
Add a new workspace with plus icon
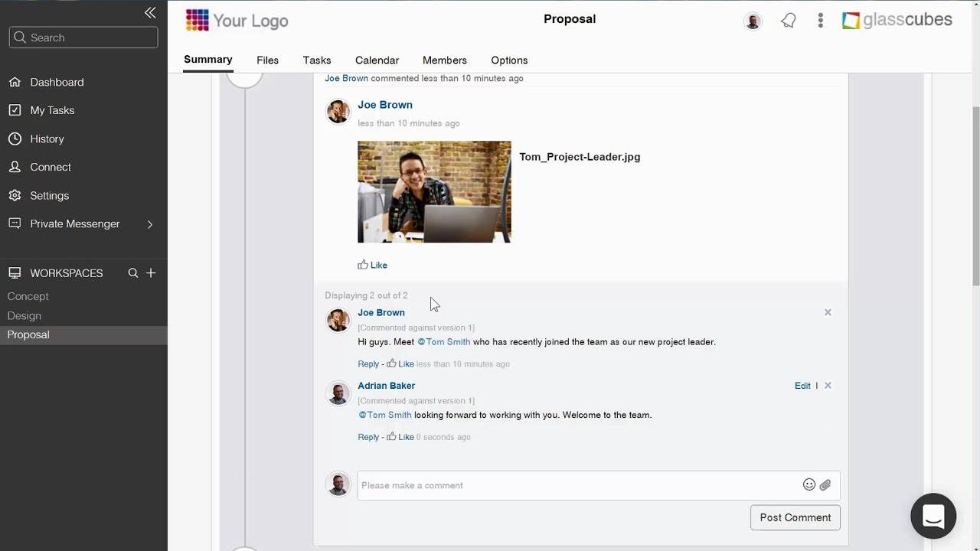(151, 273)
